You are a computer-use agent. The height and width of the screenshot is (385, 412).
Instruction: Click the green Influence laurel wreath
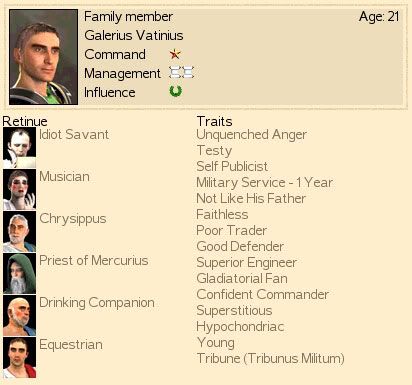(175, 91)
